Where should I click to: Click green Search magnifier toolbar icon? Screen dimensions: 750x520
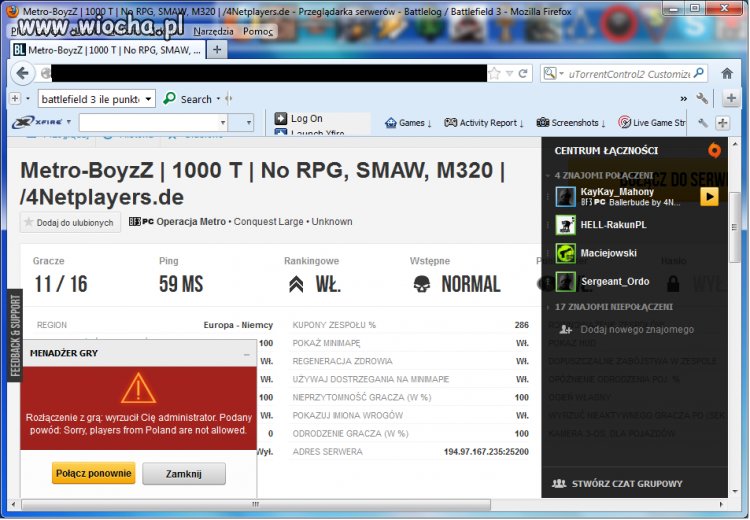(x=169, y=99)
